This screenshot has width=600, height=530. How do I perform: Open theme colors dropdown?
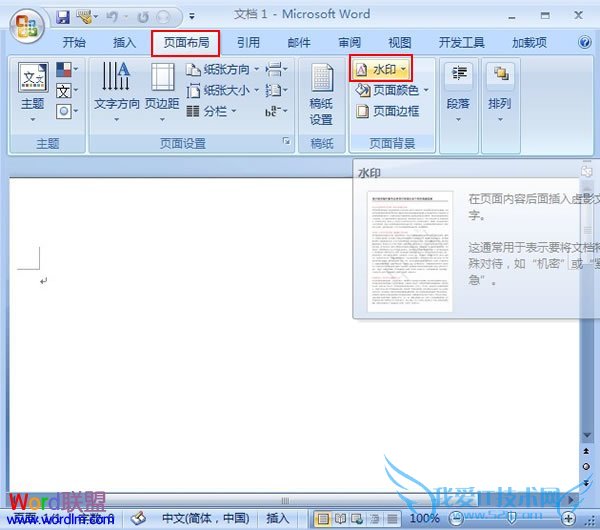point(67,70)
